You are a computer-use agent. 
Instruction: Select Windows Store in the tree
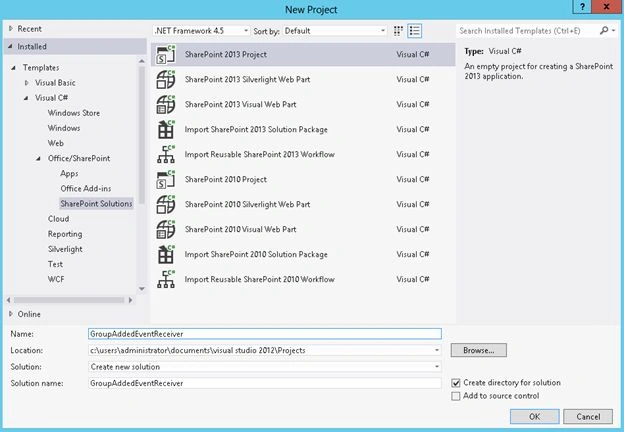(x=74, y=113)
